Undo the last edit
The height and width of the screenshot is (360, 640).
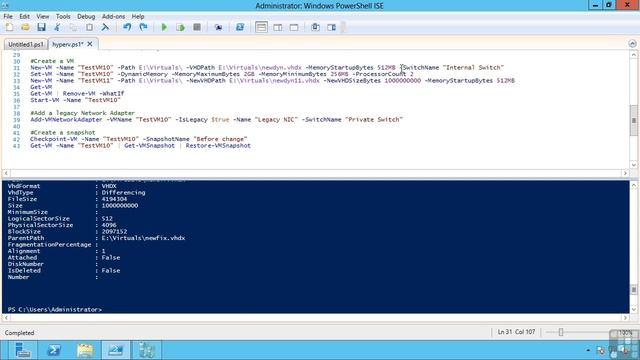(x=127, y=27)
